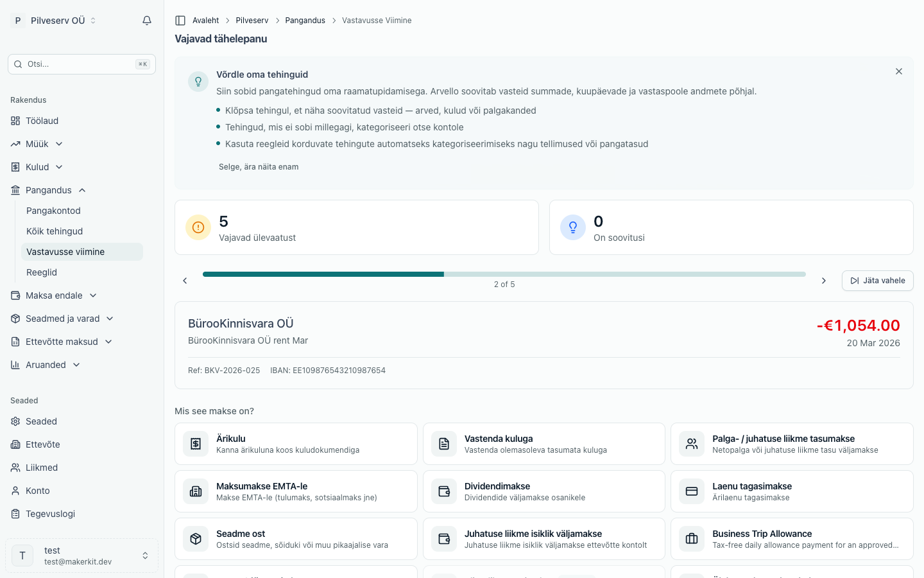Click the Jäta vahele skip button
Screen dimensions: 924x578
pos(877,281)
